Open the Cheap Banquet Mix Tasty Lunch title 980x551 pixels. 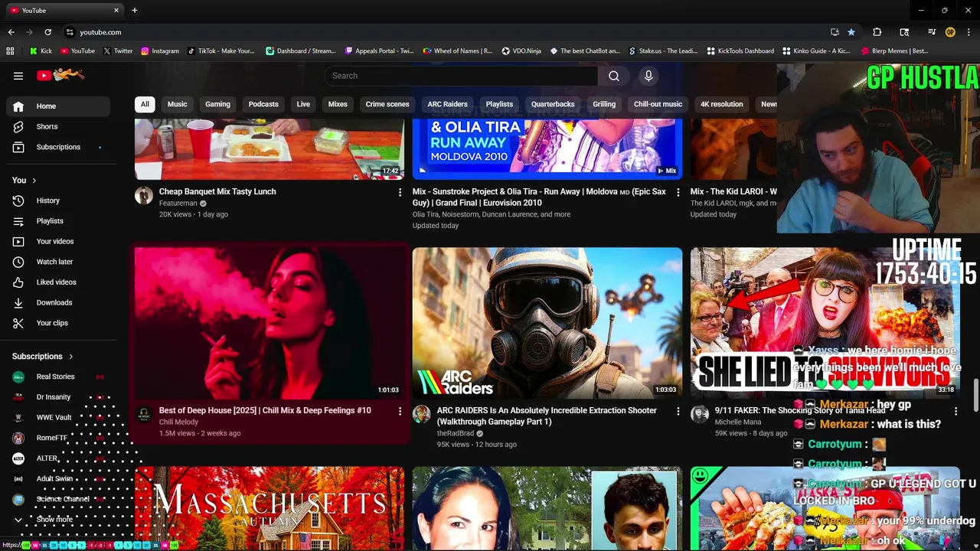pyautogui.click(x=217, y=191)
